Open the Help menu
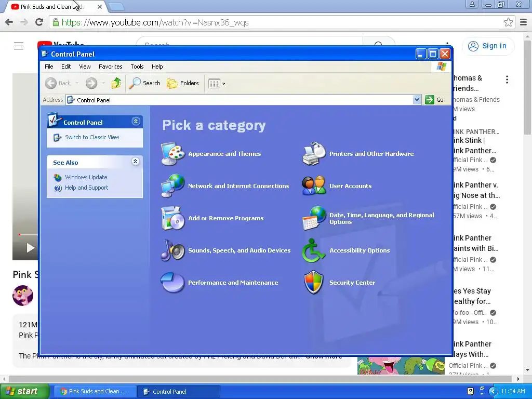The height and width of the screenshot is (399, 532). (x=157, y=66)
